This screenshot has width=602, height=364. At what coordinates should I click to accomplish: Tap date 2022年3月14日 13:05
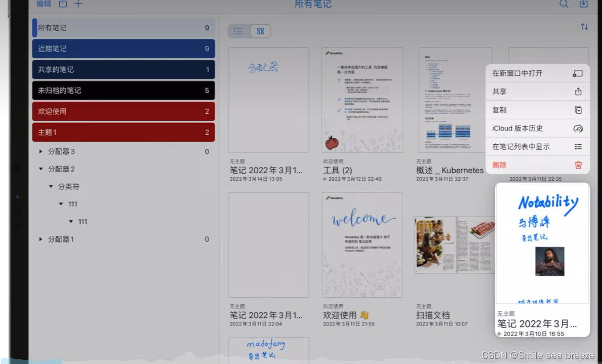(x=256, y=179)
